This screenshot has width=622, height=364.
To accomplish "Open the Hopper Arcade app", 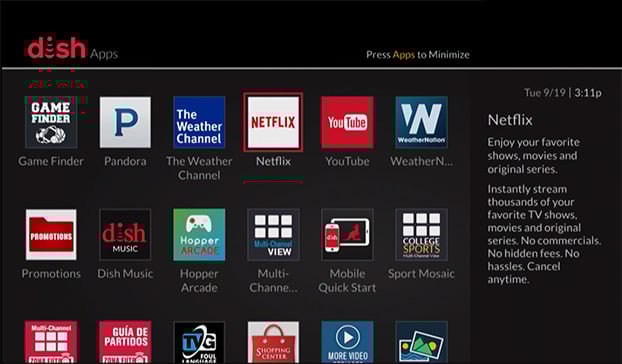I will click(199, 234).
